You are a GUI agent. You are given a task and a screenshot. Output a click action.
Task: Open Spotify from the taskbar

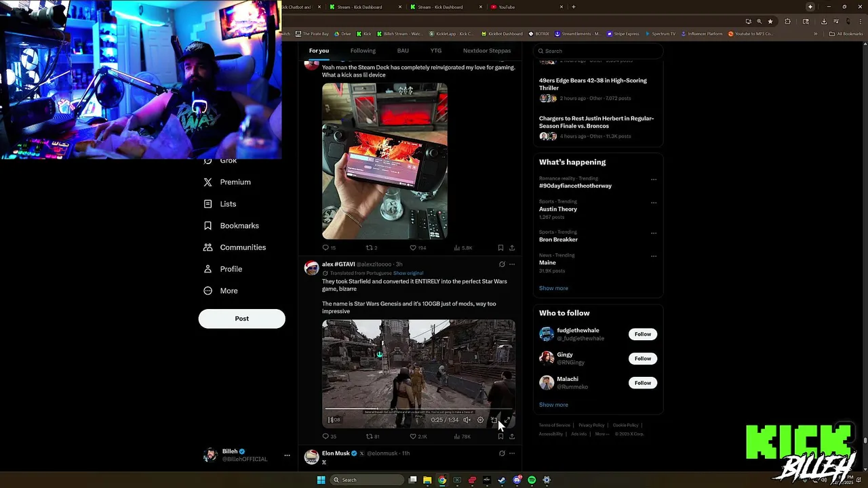tap(532, 480)
